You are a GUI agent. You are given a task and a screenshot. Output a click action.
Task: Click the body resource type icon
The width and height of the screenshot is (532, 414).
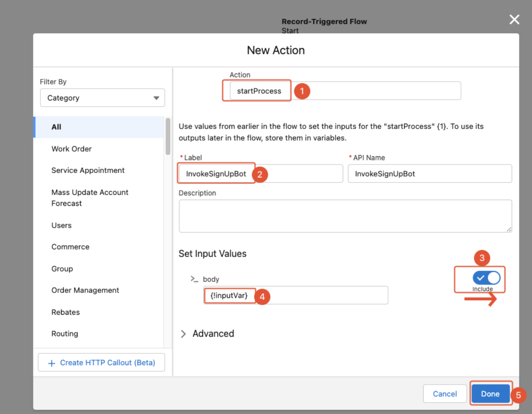point(194,279)
